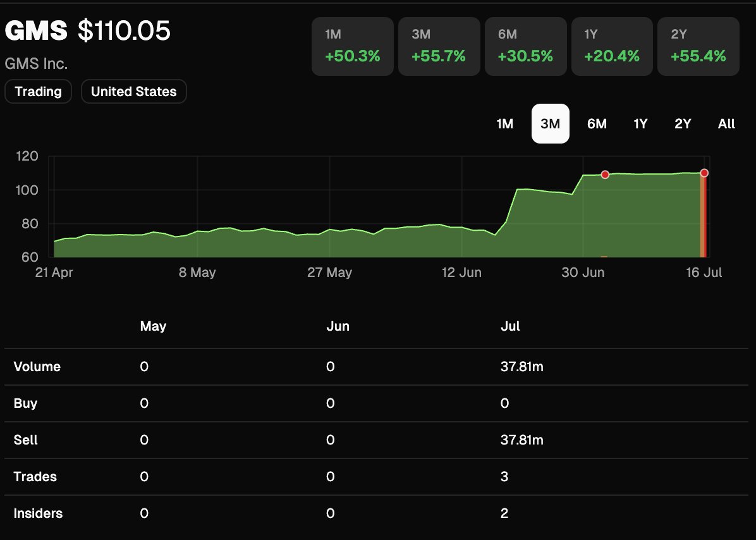Screen dimensions: 756x540
Task: Click the Volume row label
Action: coord(37,367)
